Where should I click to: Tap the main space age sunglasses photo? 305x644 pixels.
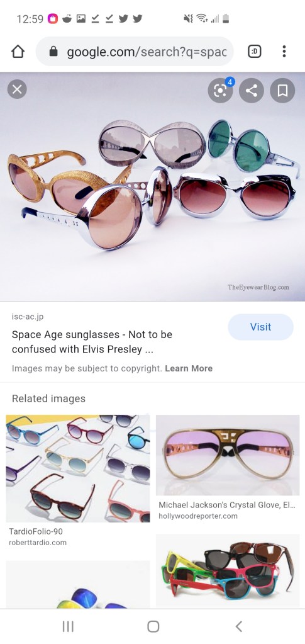click(152, 187)
